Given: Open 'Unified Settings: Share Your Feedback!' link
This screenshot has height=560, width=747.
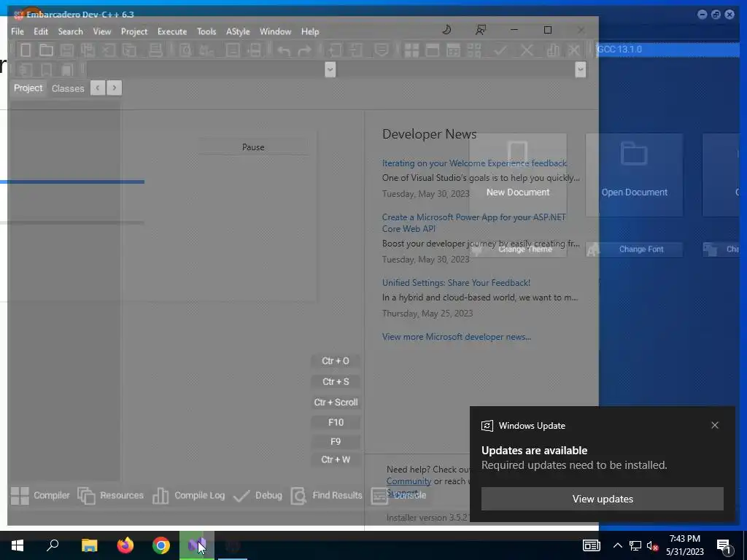Looking at the screenshot, I should pyautogui.click(x=456, y=282).
